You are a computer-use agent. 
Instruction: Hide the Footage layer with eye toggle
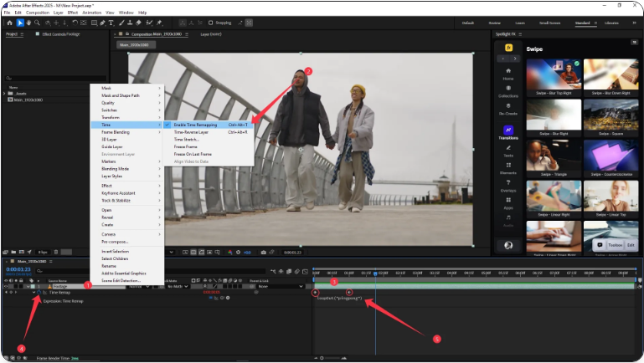tap(7, 285)
